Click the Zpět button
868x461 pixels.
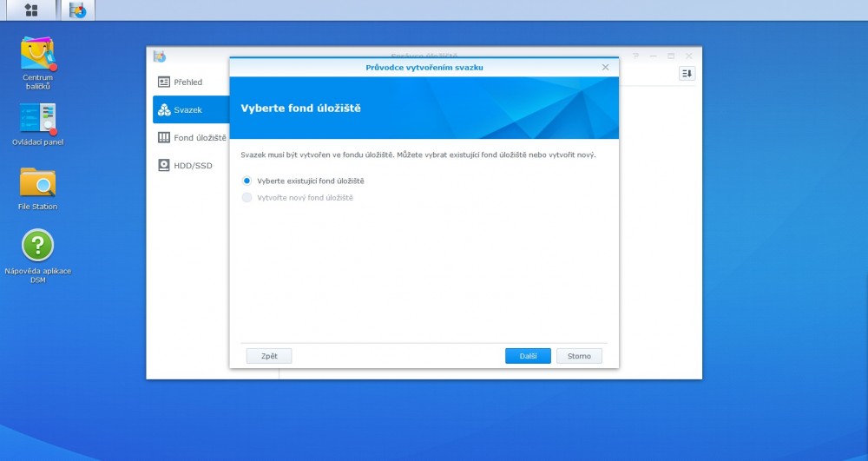point(268,356)
